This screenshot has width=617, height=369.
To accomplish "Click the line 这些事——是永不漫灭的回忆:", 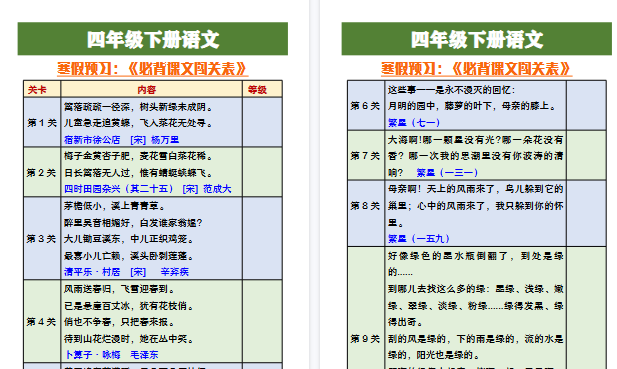I will [x=451, y=90].
